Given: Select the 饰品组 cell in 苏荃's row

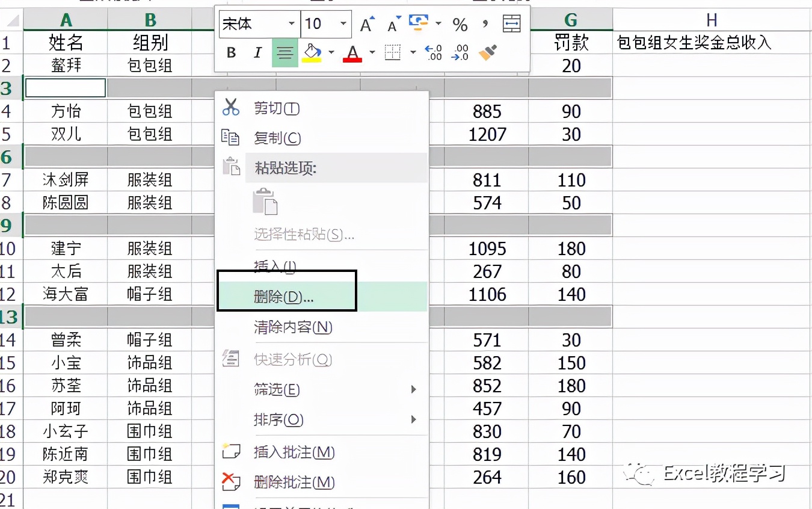Looking at the screenshot, I should (x=150, y=386).
